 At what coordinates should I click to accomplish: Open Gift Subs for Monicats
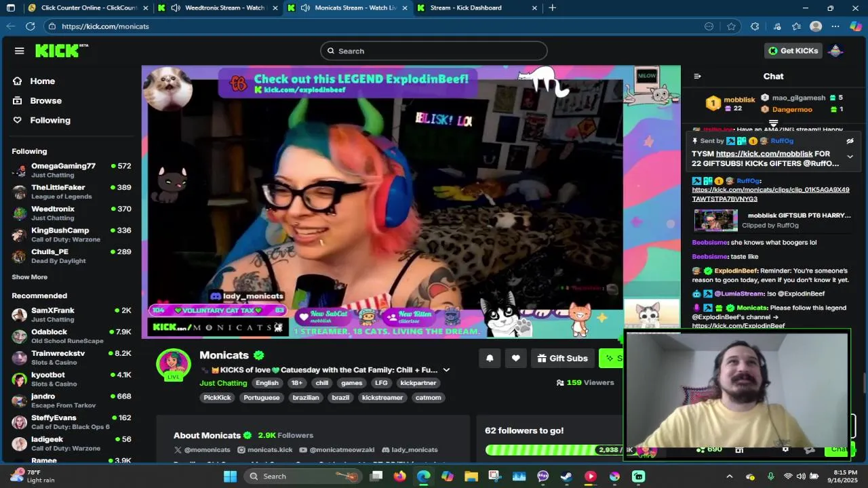click(x=563, y=359)
